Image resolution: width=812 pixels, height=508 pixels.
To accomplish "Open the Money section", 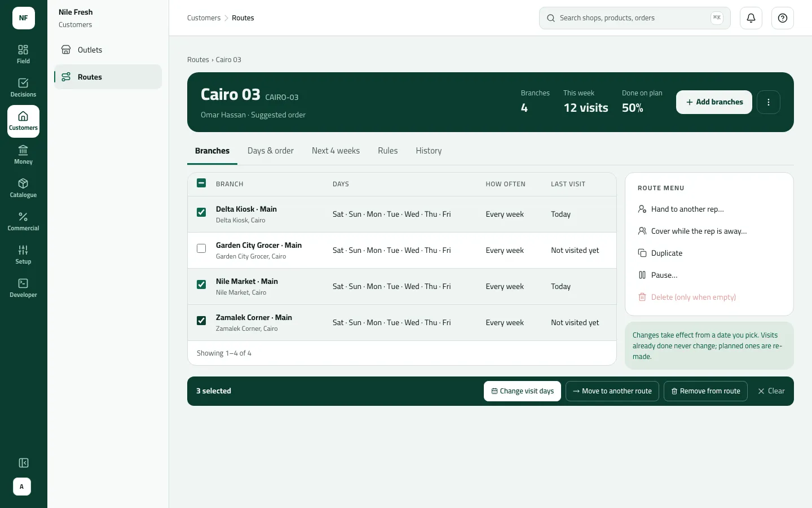I will pyautogui.click(x=23, y=155).
